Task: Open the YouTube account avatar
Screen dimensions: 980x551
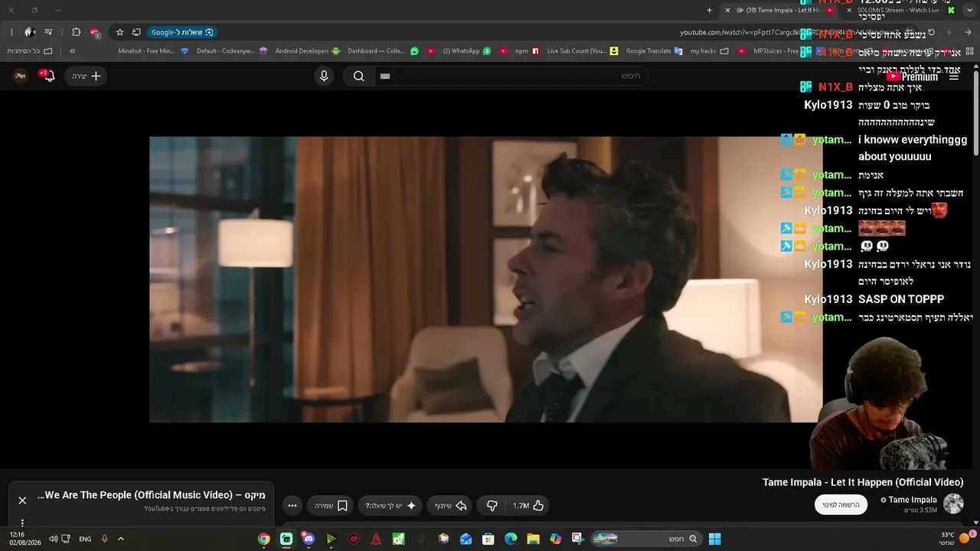Action: coord(21,76)
